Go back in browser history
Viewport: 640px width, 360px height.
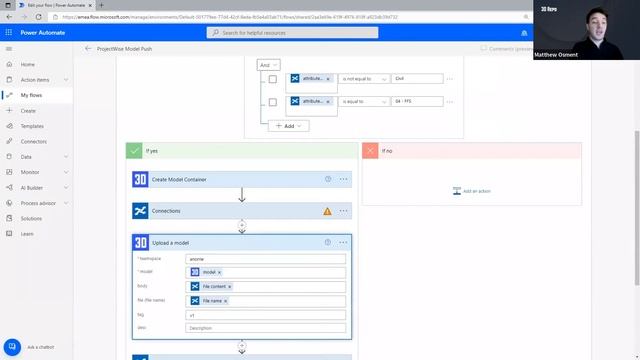(9, 17)
